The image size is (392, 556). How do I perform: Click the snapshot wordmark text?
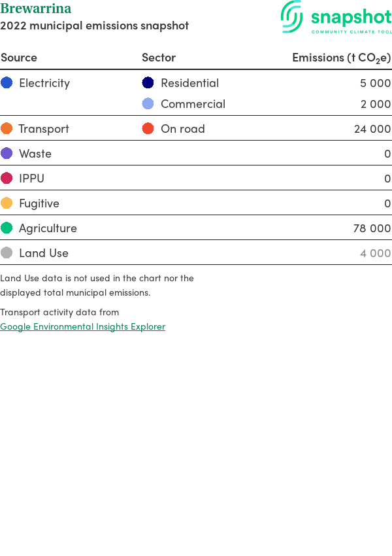click(351, 16)
